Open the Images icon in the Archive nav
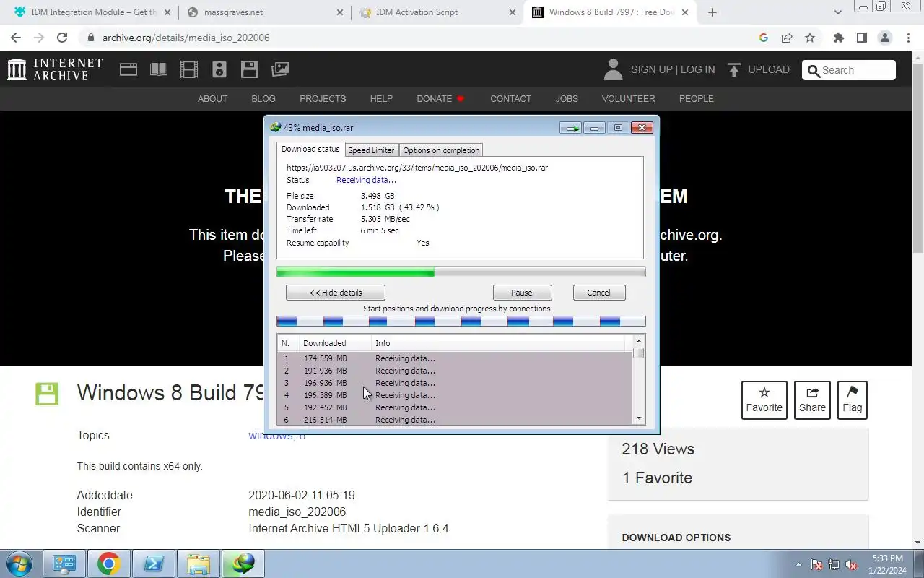Image resolution: width=924 pixels, height=578 pixels. click(280, 69)
